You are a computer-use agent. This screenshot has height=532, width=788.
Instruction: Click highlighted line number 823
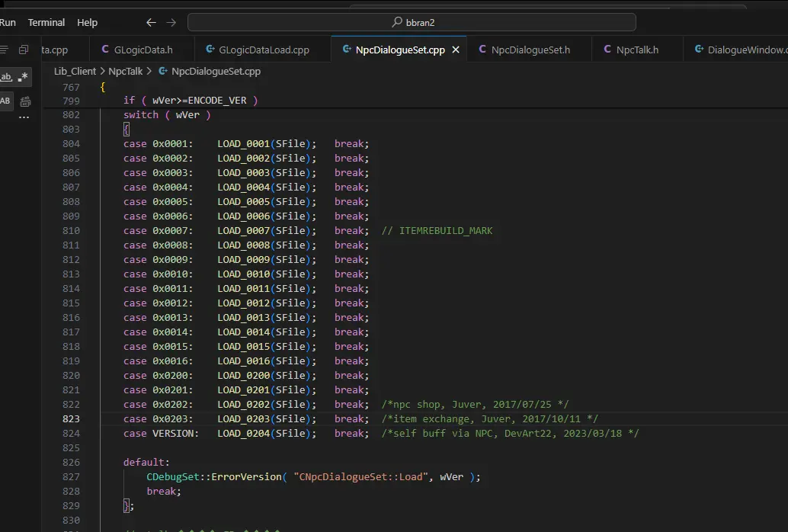tap(71, 419)
